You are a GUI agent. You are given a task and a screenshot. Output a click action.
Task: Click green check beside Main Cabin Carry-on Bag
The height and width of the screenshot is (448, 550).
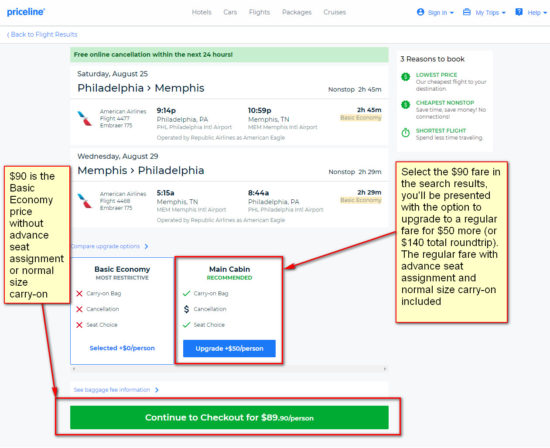tap(187, 293)
